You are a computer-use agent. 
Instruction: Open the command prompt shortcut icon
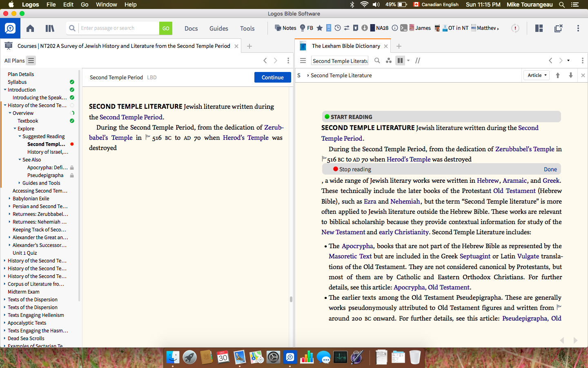tap(404, 28)
